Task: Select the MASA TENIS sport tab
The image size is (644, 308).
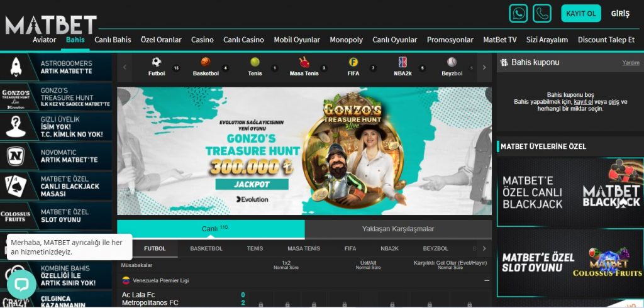Action: coord(304,248)
